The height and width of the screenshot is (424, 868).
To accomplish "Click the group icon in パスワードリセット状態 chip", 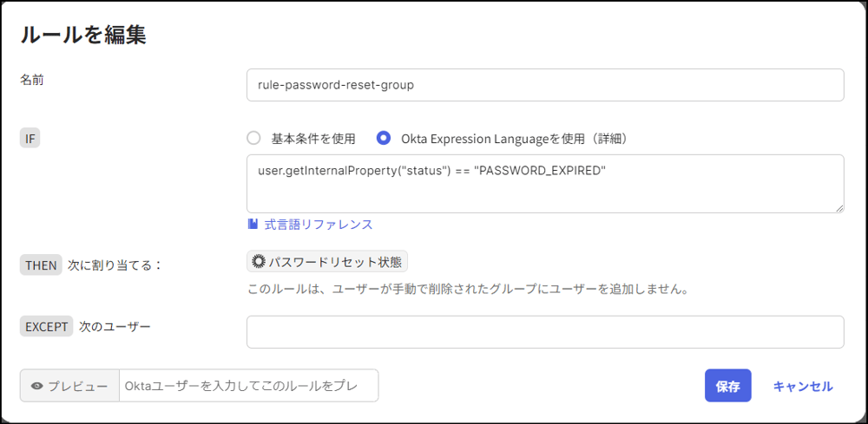I will pyautogui.click(x=258, y=261).
